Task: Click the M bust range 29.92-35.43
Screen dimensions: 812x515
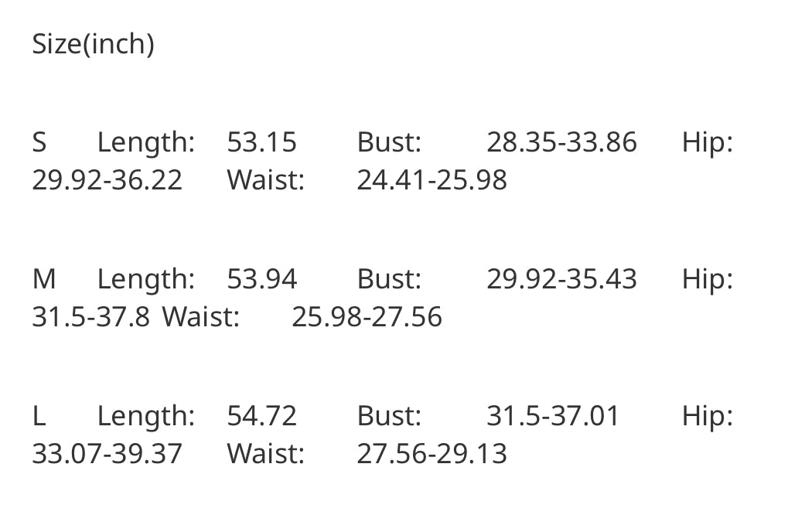Action: pyautogui.click(x=561, y=279)
